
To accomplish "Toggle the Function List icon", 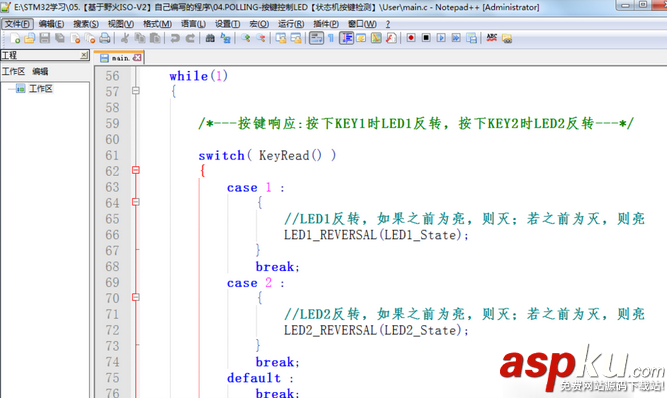I will pyautogui.click(x=391, y=38).
